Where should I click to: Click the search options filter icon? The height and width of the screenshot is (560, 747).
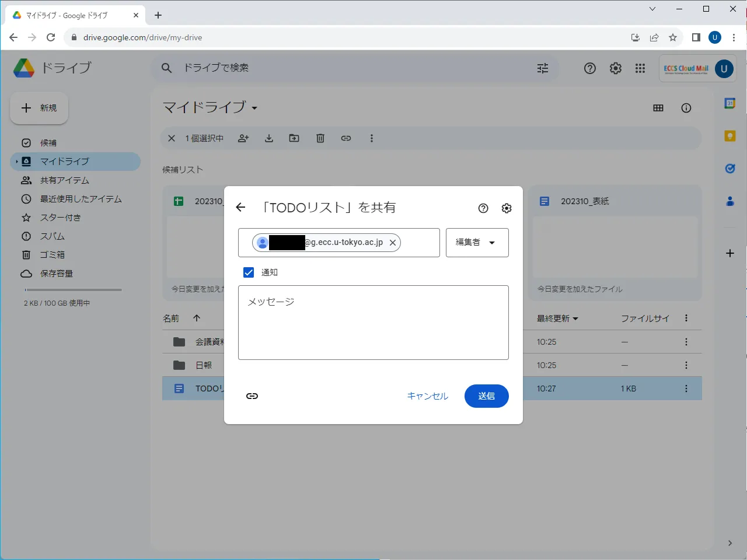pyautogui.click(x=543, y=68)
